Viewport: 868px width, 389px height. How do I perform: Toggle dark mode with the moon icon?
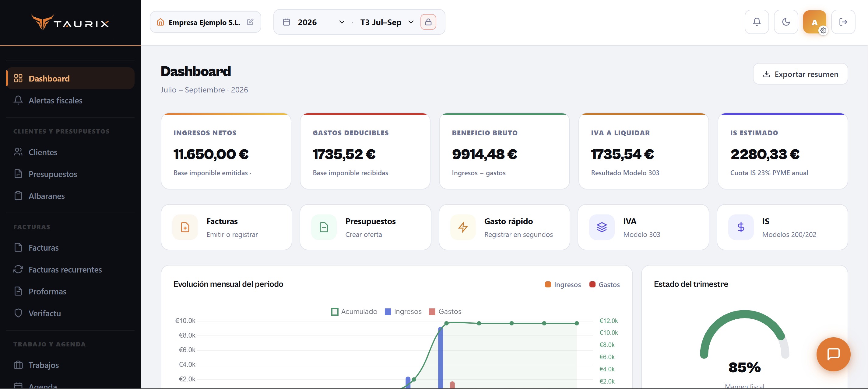786,22
